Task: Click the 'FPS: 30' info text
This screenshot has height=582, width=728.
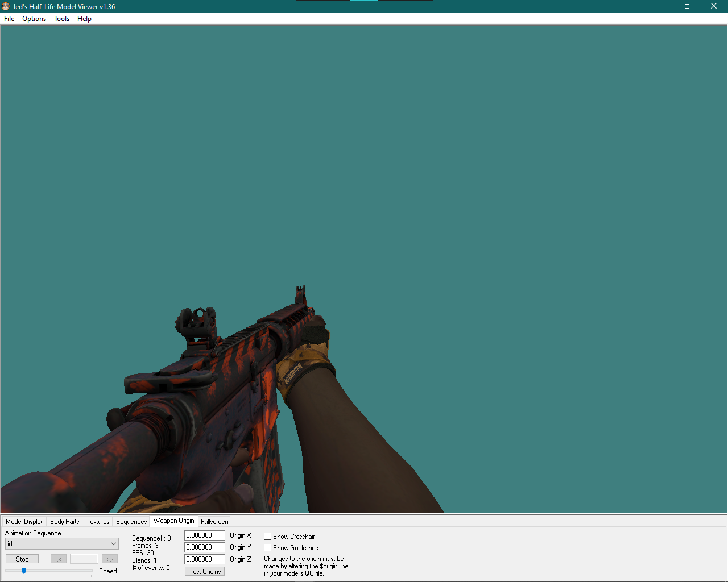Action: point(143,553)
